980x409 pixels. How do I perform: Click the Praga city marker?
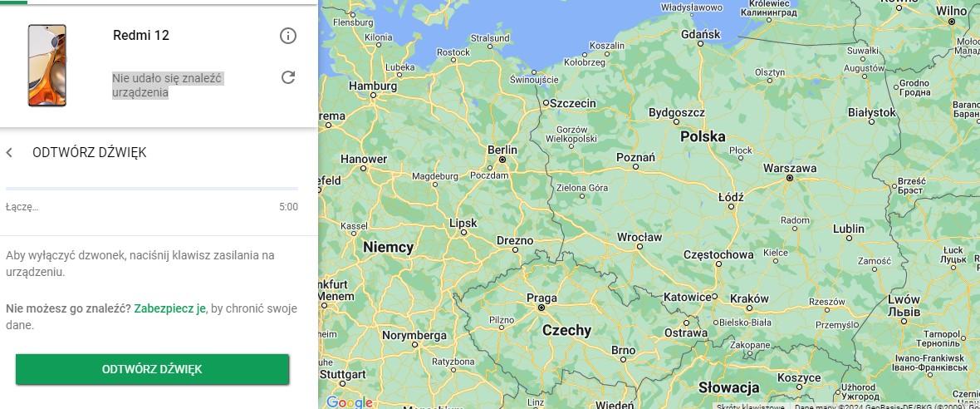pos(541,308)
